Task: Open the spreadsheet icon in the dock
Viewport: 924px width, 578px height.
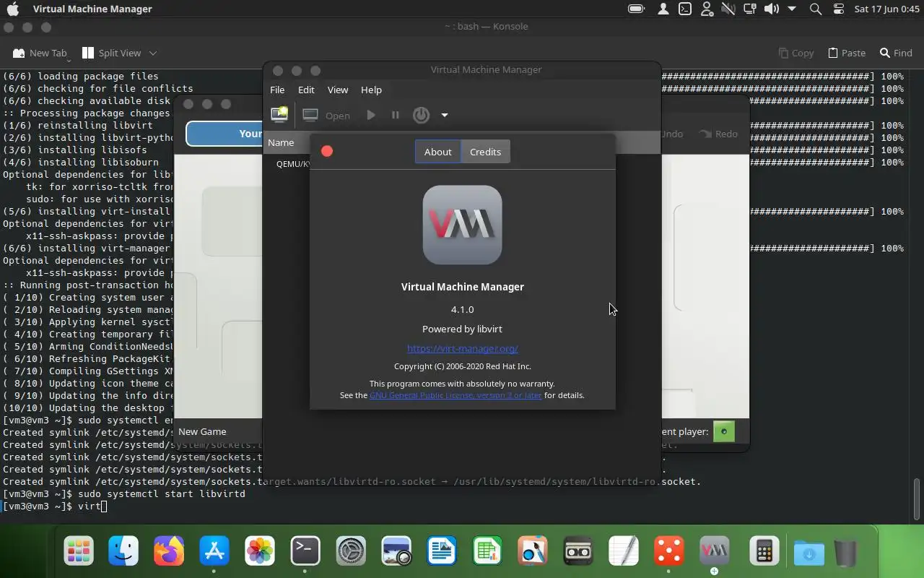Action: (x=487, y=552)
